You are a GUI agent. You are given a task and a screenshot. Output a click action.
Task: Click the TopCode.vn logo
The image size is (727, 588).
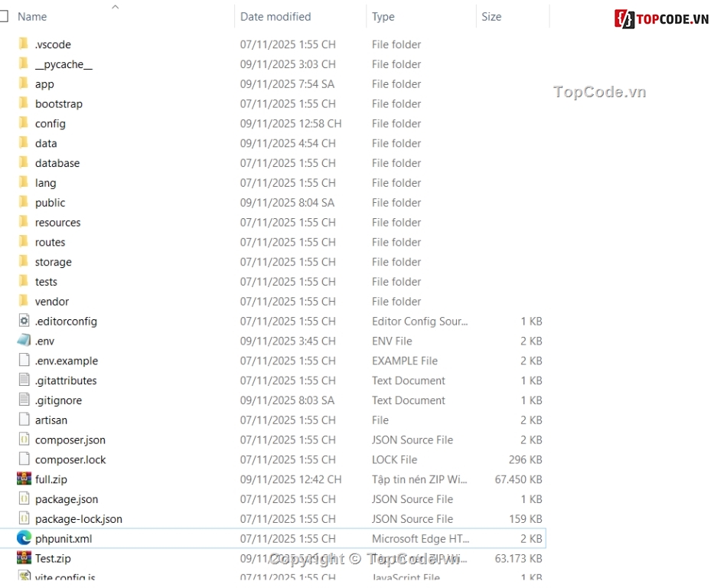[663, 19]
